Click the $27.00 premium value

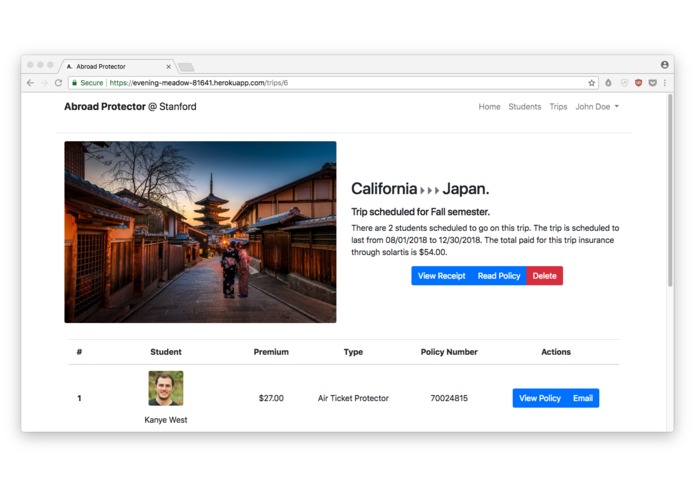click(x=271, y=398)
